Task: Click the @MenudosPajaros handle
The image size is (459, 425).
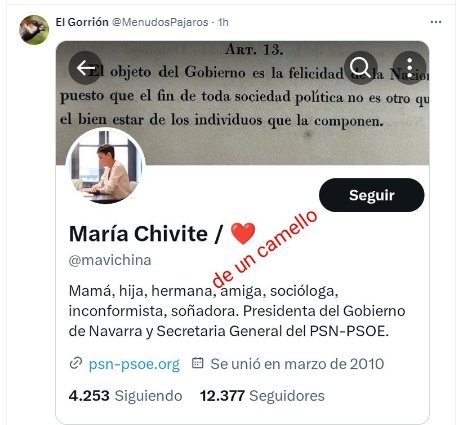Action: click(x=160, y=22)
